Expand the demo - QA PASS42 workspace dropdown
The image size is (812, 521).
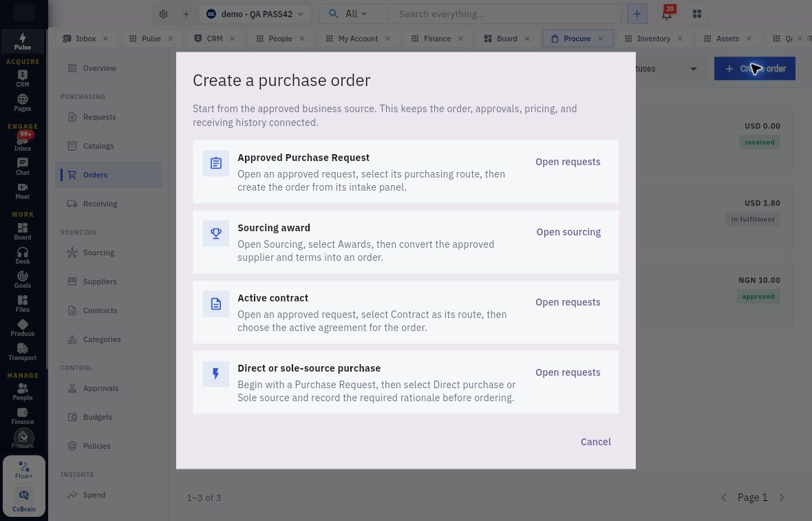(x=255, y=14)
